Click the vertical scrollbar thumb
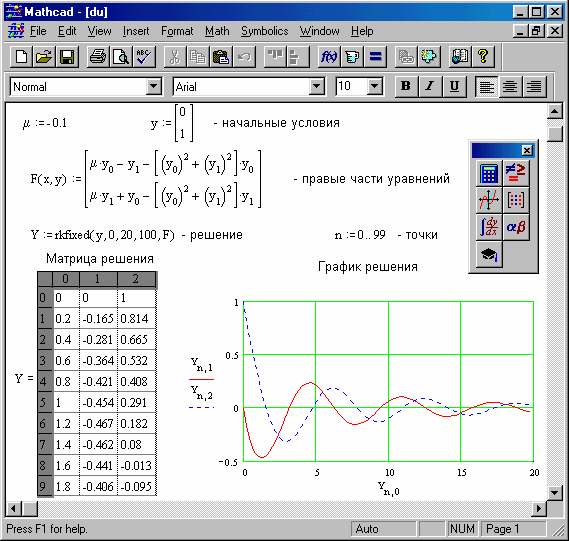This screenshot has width=569, height=541. 554,134
